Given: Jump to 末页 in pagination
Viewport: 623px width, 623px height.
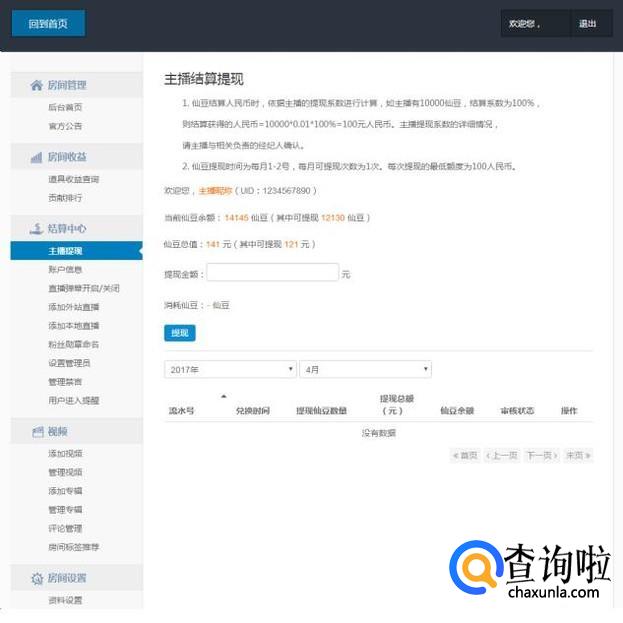Looking at the screenshot, I should [578, 456].
